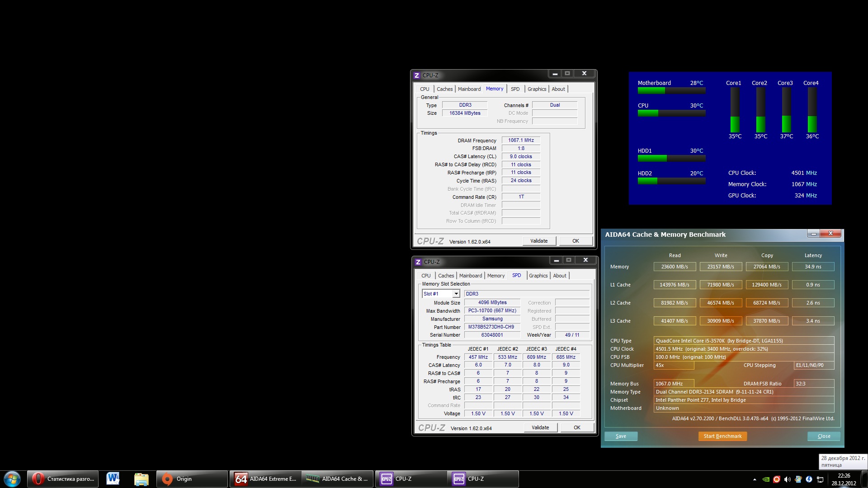Click Start Benchmark in AIDA64

pyautogui.click(x=722, y=436)
